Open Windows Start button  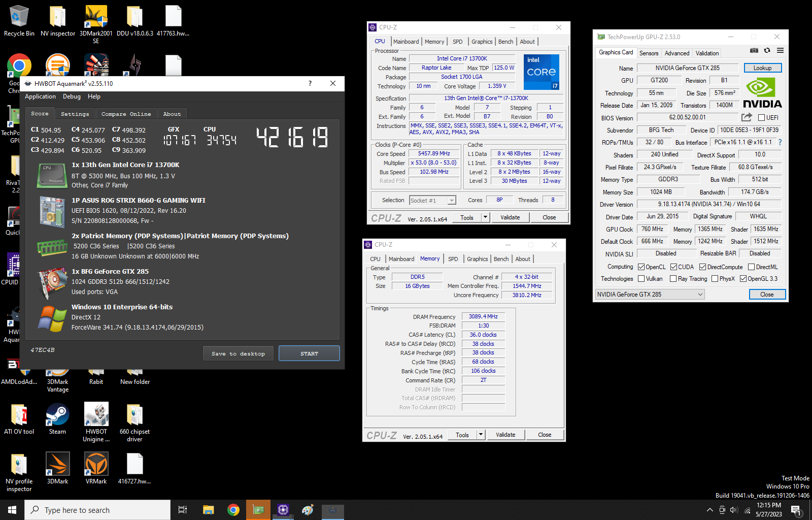[x=12, y=510]
